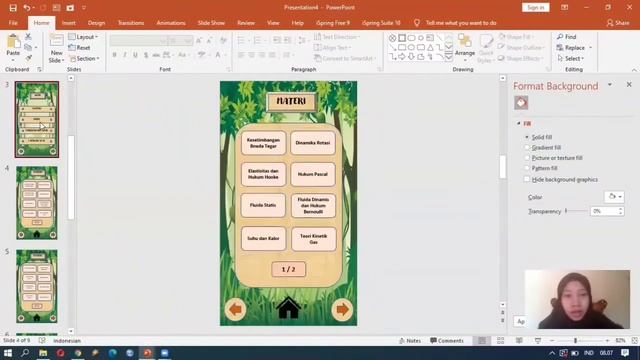Click the Cut scissors icon

tap(28, 37)
